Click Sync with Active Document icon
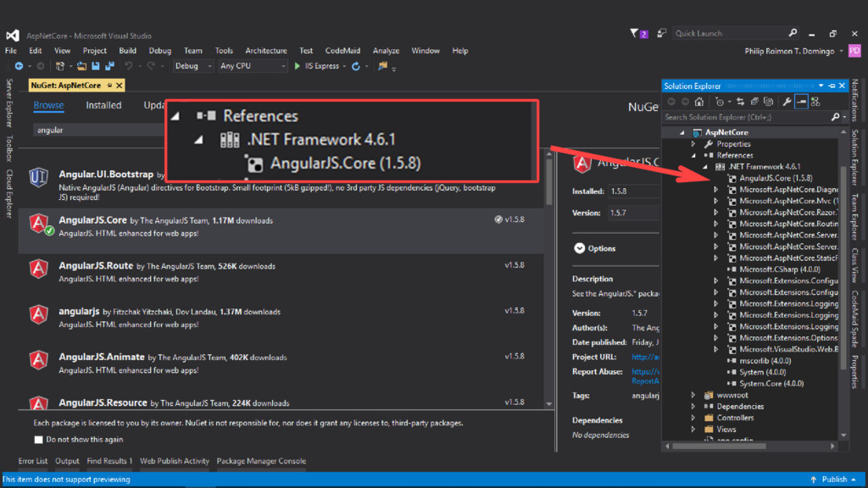The height and width of the screenshot is (488, 868). (740, 102)
